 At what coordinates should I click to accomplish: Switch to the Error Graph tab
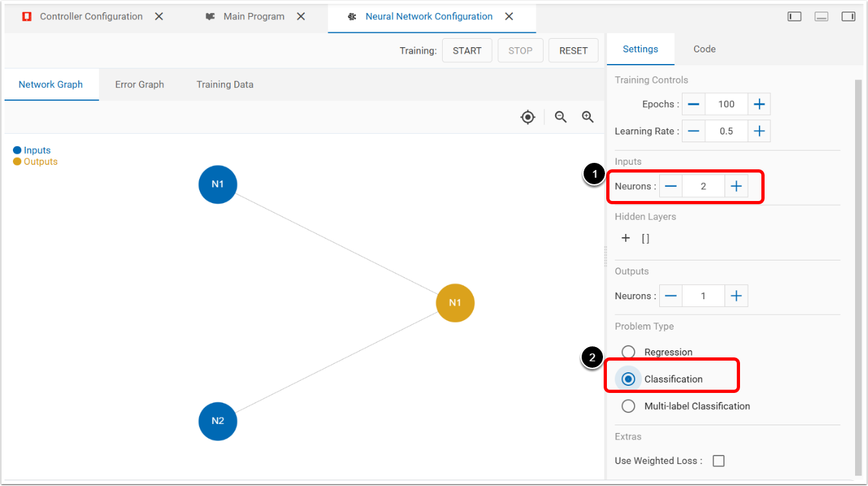coord(140,85)
